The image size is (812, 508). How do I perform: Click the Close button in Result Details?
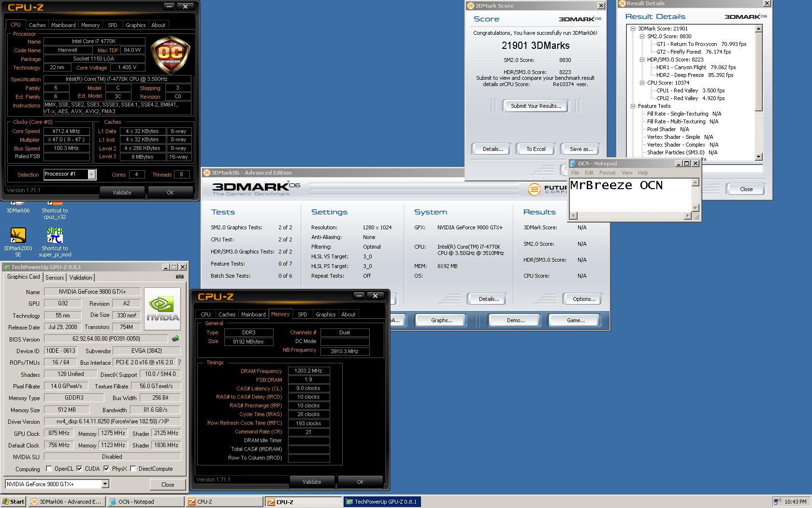(746, 189)
